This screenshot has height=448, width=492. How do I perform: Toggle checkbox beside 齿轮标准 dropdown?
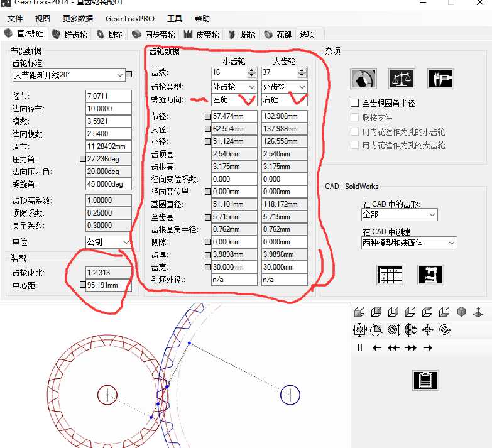point(129,74)
